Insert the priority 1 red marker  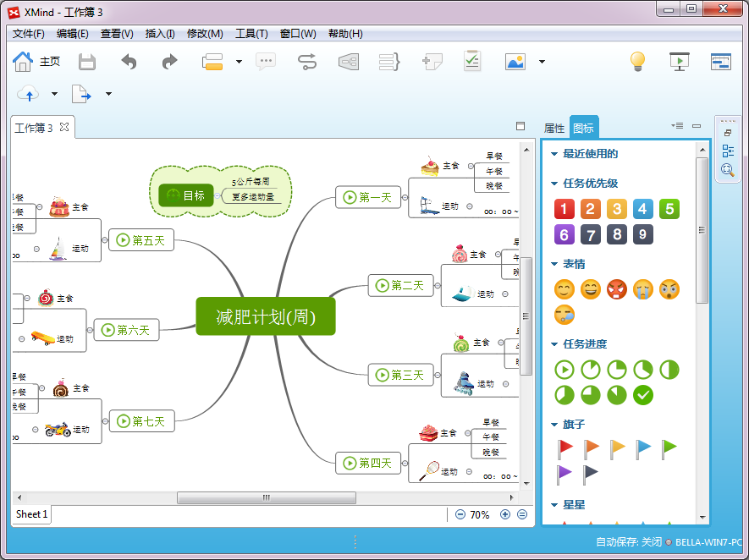[x=565, y=209]
